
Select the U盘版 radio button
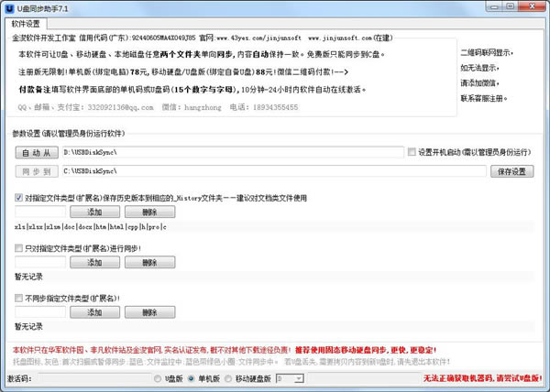(x=158, y=377)
